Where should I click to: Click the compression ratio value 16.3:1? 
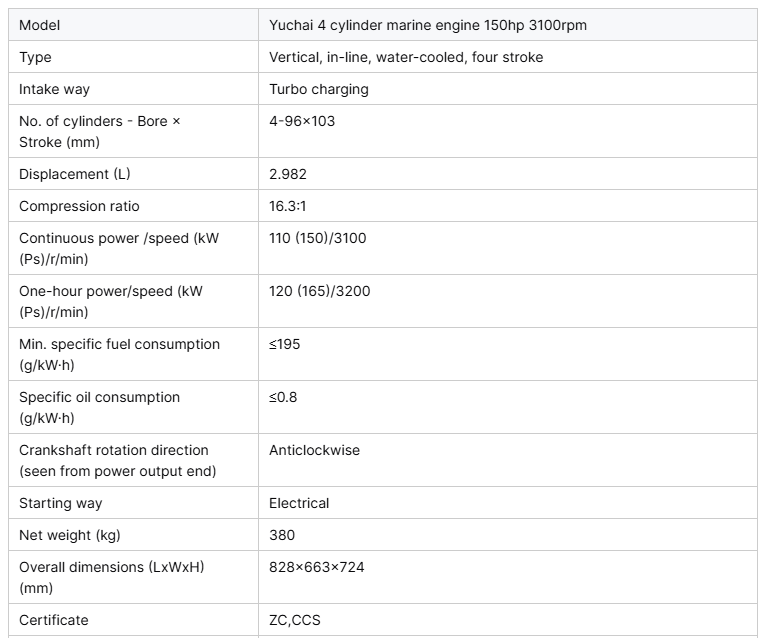[x=289, y=206]
